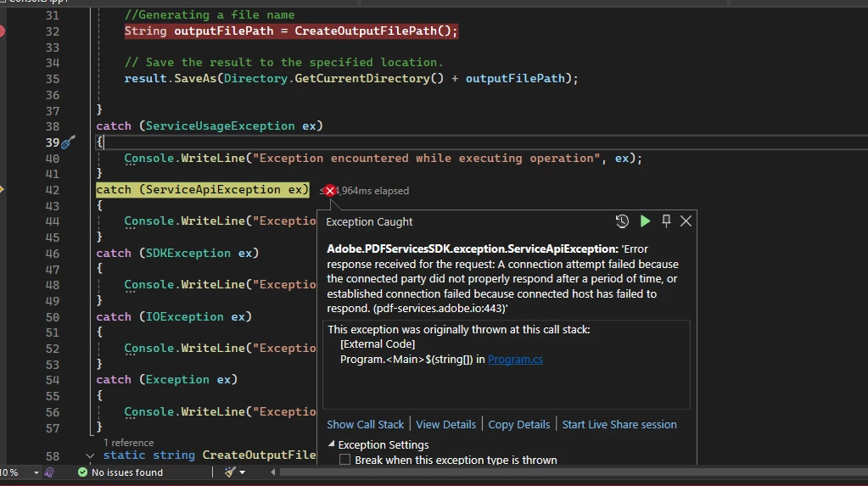The image size is (868, 486).
Task: Open the editor zoom percentage dropdown
Action: click(36, 472)
